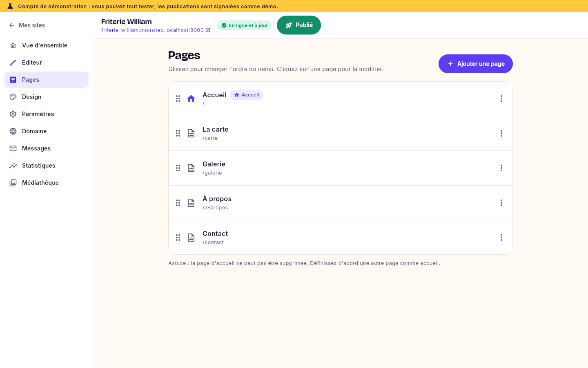Click the external link icon beside site URL
Screen dimensions: 588x368
click(x=208, y=30)
